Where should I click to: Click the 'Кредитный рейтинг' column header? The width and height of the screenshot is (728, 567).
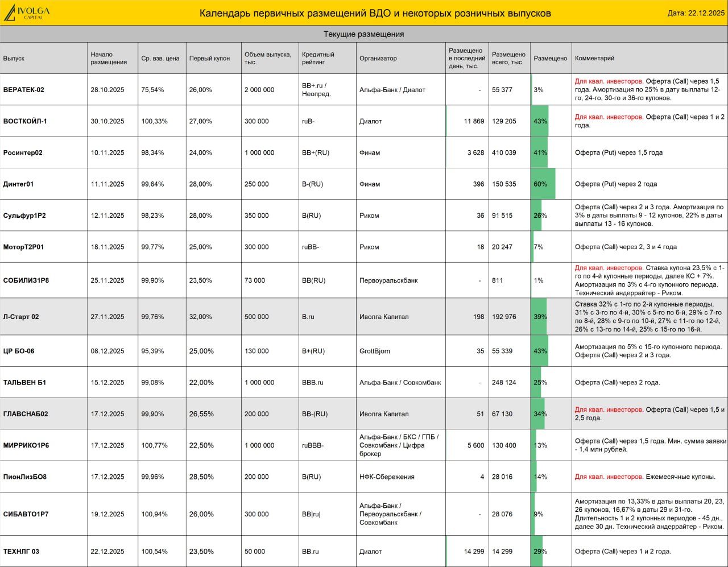pyautogui.click(x=318, y=58)
